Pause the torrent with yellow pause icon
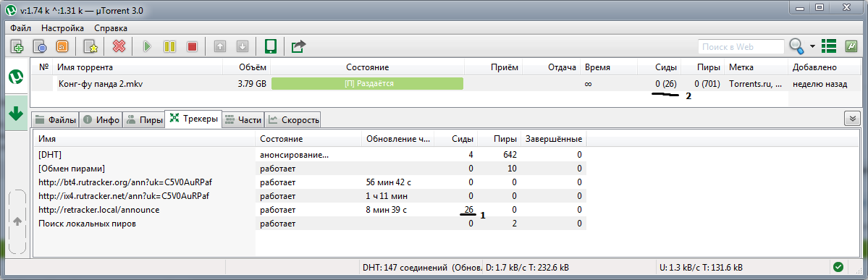The width and height of the screenshot is (868, 280). (169, 46)
